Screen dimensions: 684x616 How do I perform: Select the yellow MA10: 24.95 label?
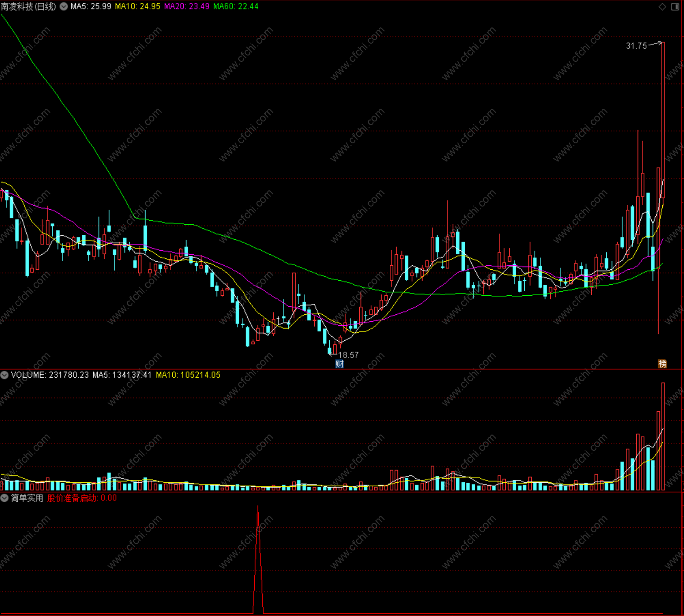pos(138,6)
